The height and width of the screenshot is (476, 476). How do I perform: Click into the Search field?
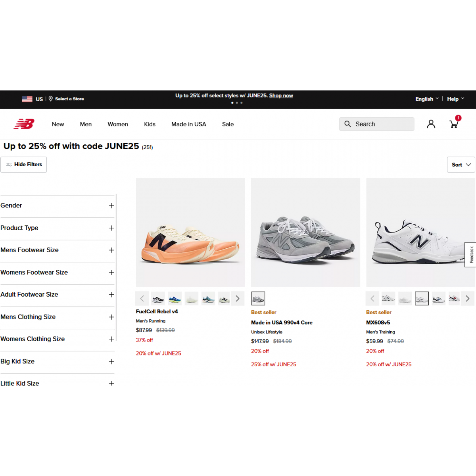click(377, 124)
